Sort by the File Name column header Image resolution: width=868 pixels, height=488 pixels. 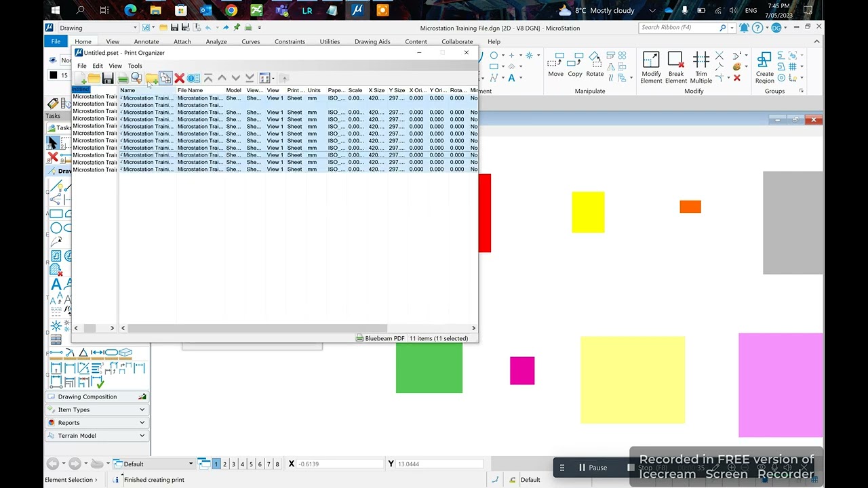(200, 90)
